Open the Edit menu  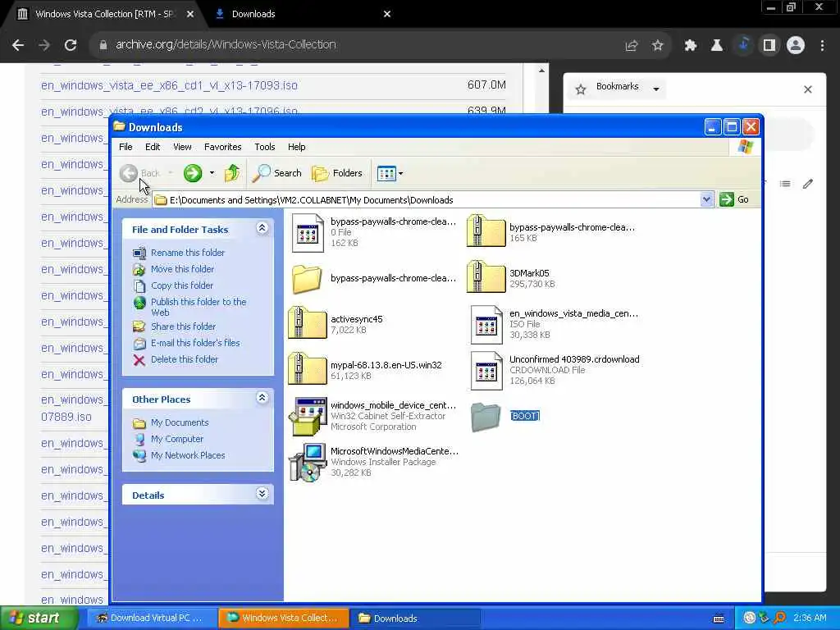(x=152, y=147)
